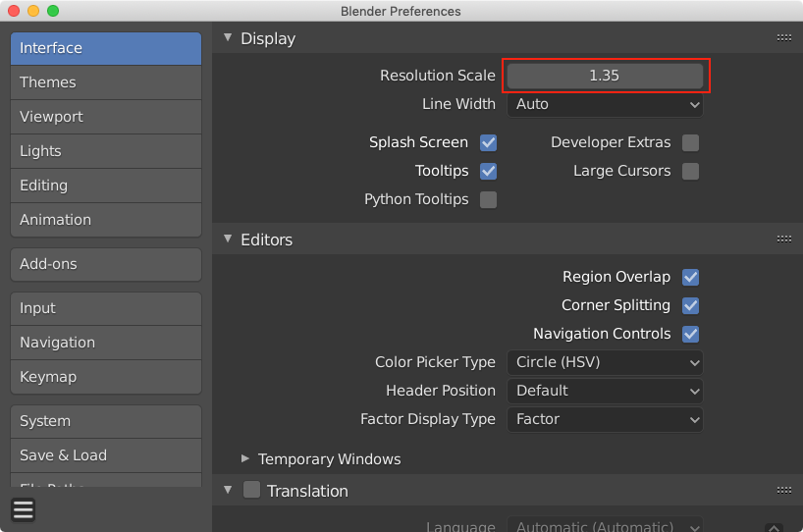The image size is (803, 532).
Task: Open the System tab
Action: (x=106, y=421)
